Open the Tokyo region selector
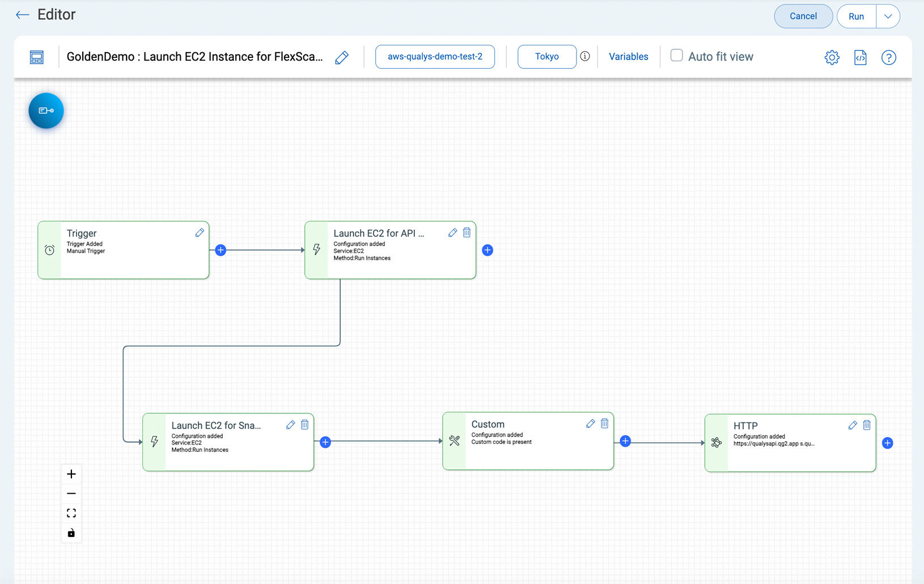The image size is (924, 584). (x=546, y=57)
